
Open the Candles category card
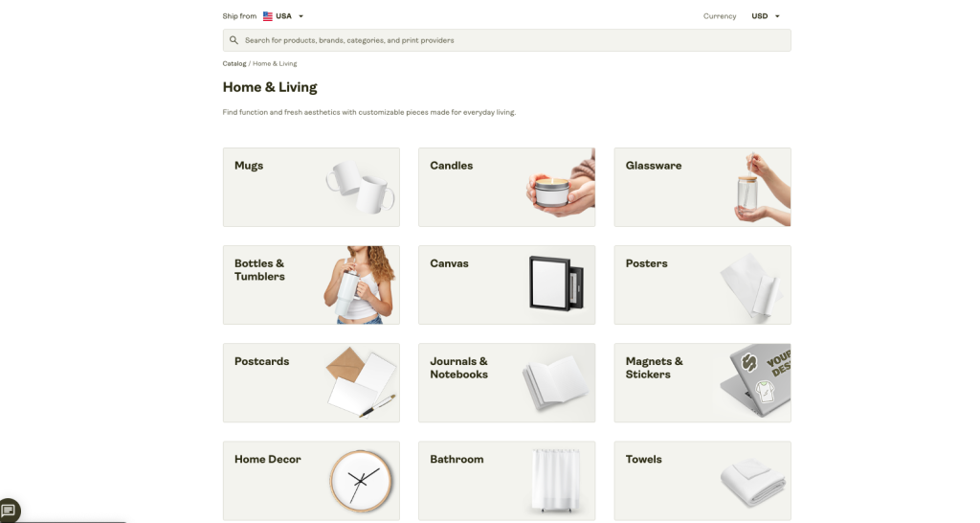click(507, 187)
